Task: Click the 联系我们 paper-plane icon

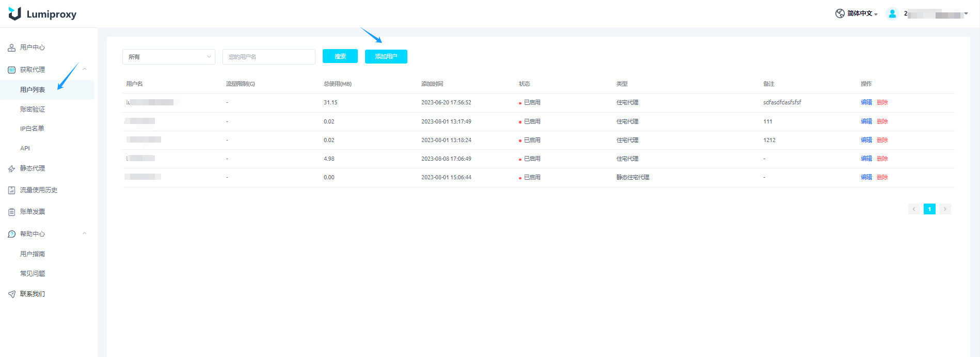Action: tap(11, 294)
